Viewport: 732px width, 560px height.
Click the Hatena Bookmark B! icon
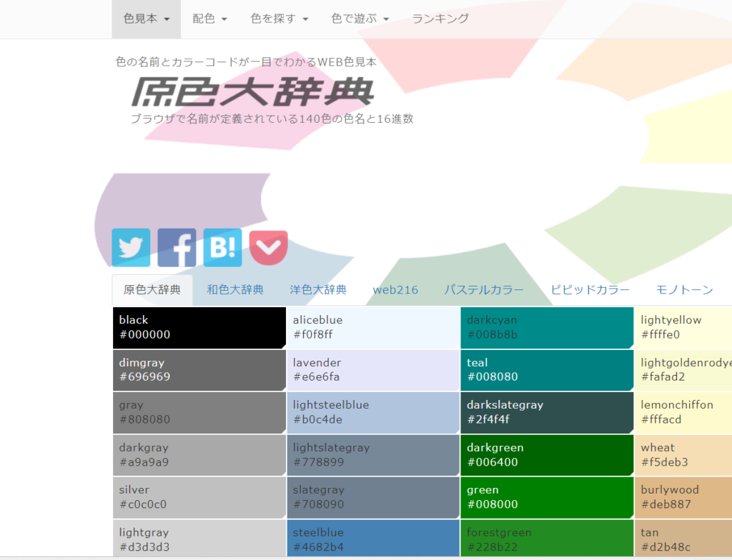(x=222, y=247)
